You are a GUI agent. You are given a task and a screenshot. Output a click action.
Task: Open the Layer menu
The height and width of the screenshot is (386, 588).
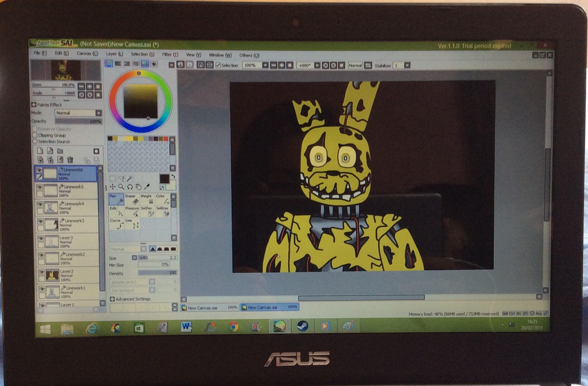[x=114, y=54]
